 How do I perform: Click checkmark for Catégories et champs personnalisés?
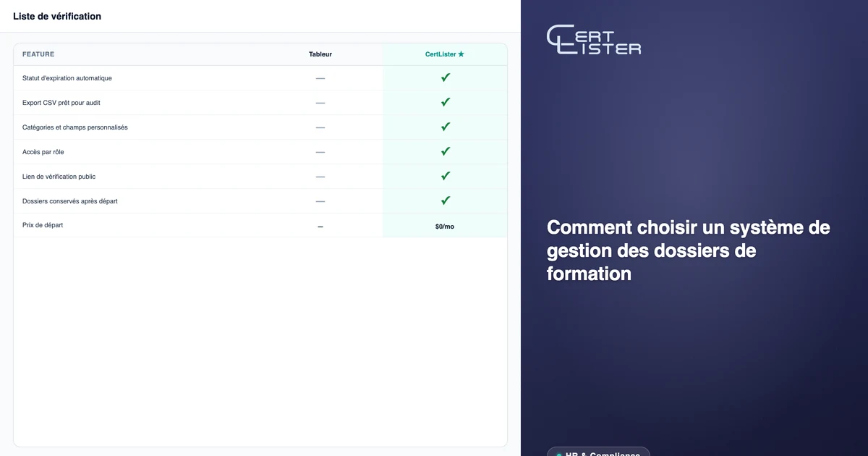(446, 127)
